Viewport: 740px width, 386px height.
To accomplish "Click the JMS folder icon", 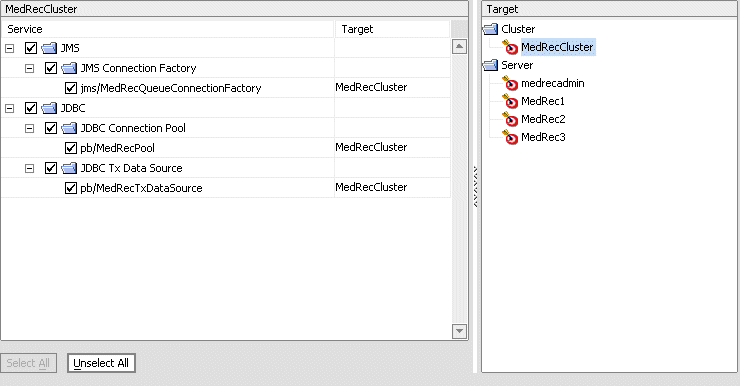I will [49, 48].
